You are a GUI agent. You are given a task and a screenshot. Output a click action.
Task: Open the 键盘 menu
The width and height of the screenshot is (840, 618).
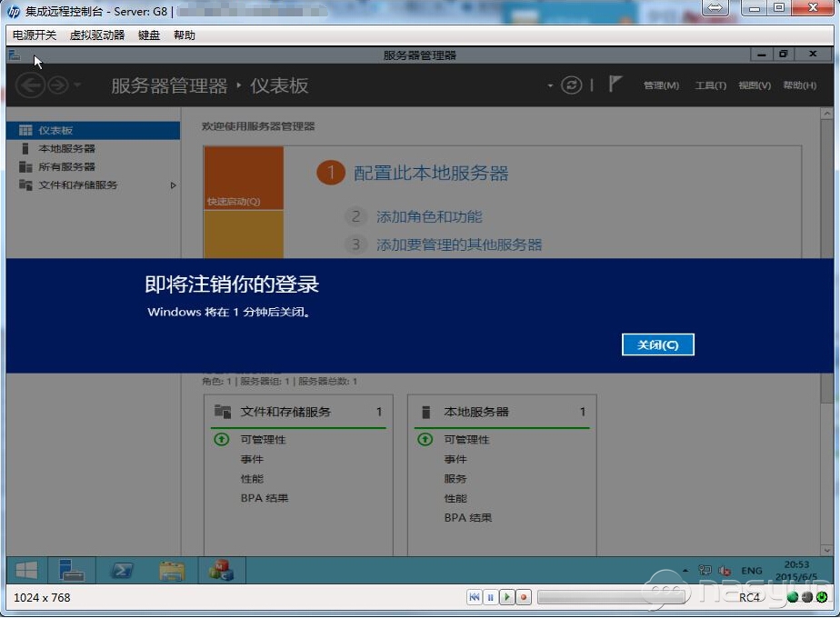(149, 35)
